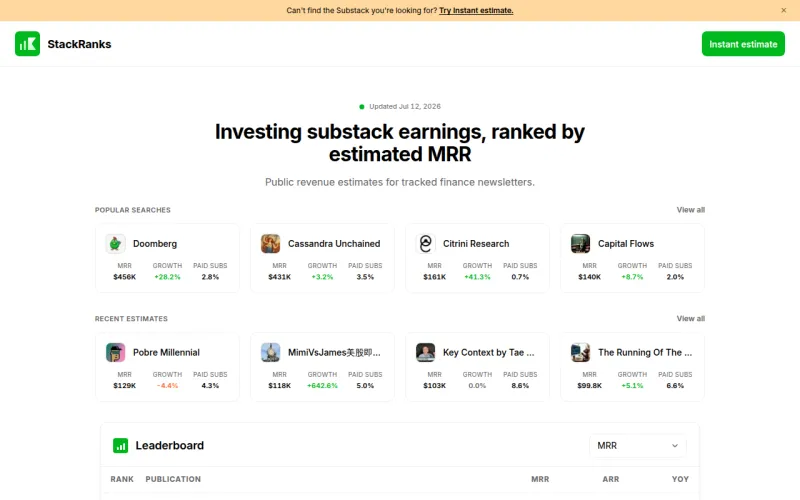Click the StackRanks green logo icon

[x=28, y=44]
